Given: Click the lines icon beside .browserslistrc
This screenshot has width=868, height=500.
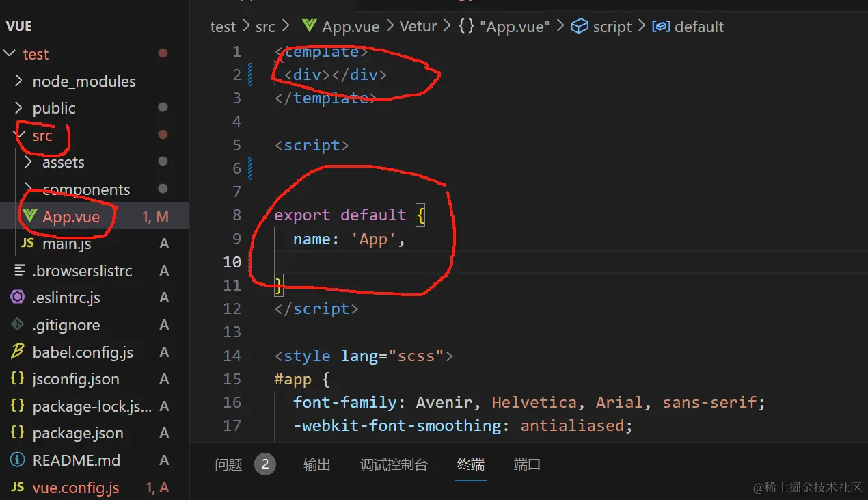Looking at the screenshot, I should click(18, 270).
